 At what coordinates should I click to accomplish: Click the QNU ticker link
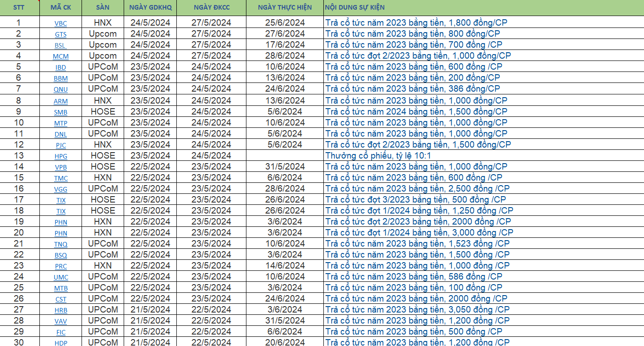coord(60,89)
